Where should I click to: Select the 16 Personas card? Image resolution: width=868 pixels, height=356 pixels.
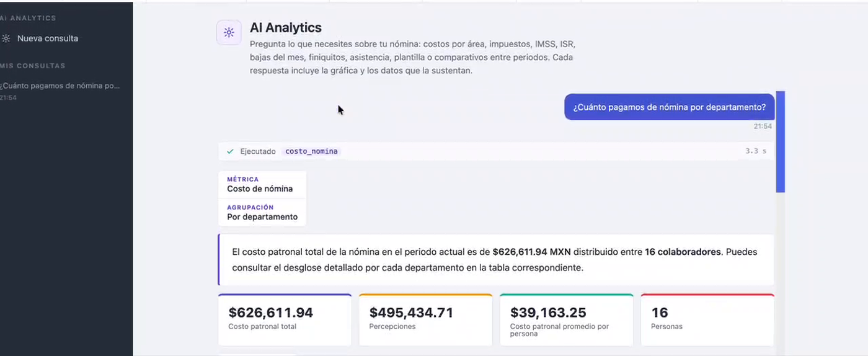pyautogui.click(x=707, y=319)
